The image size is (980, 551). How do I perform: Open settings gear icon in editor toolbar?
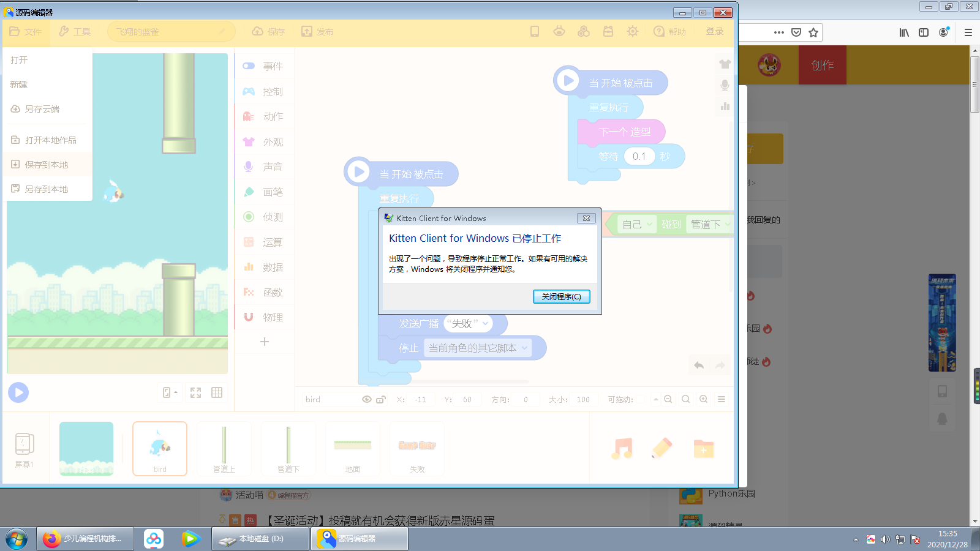click(x=633, y=31)
